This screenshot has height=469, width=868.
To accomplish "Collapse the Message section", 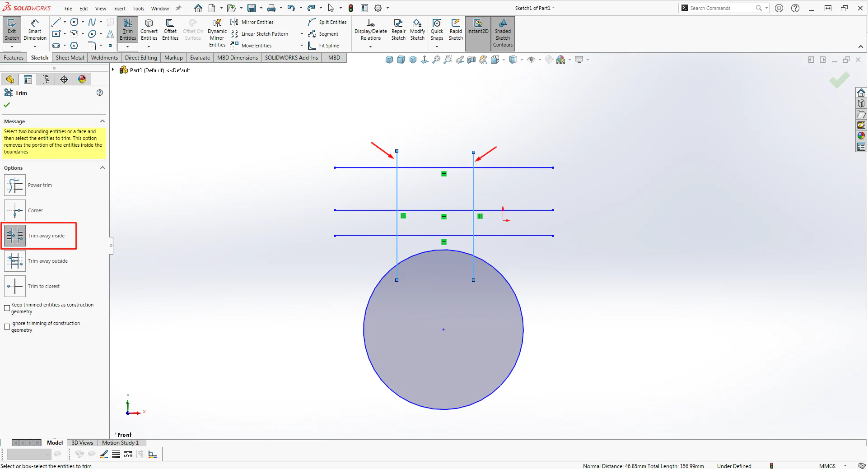I will tap(103, 121).
